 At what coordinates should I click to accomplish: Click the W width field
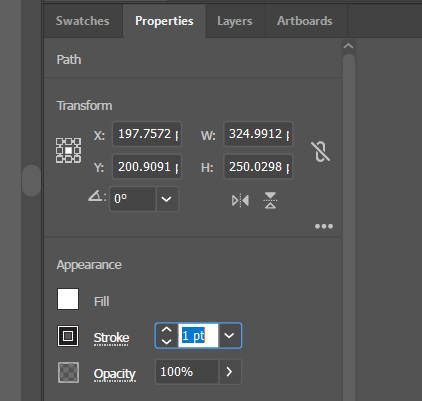(x=258, y=134)
